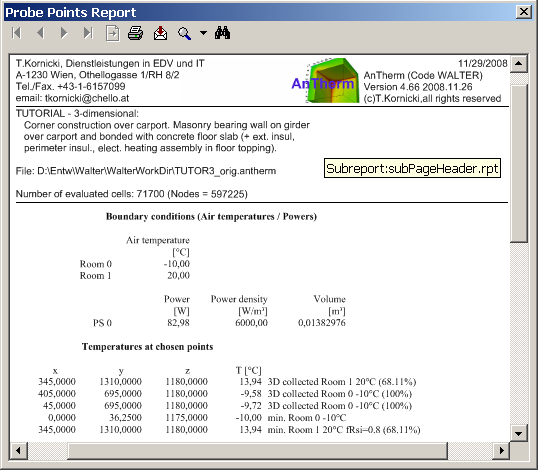This screenshot has height=470, width=538.
Task: Jump to last page of report
Action: (88, 33)
